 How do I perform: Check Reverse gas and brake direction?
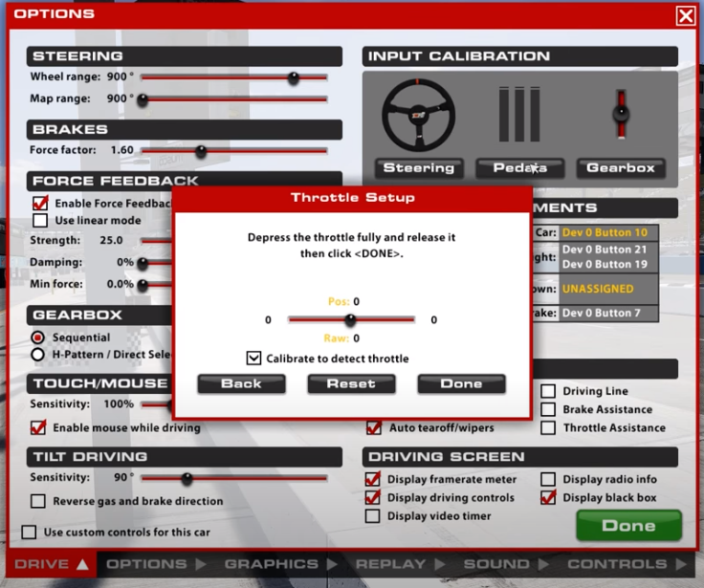(x=38, y=501)
